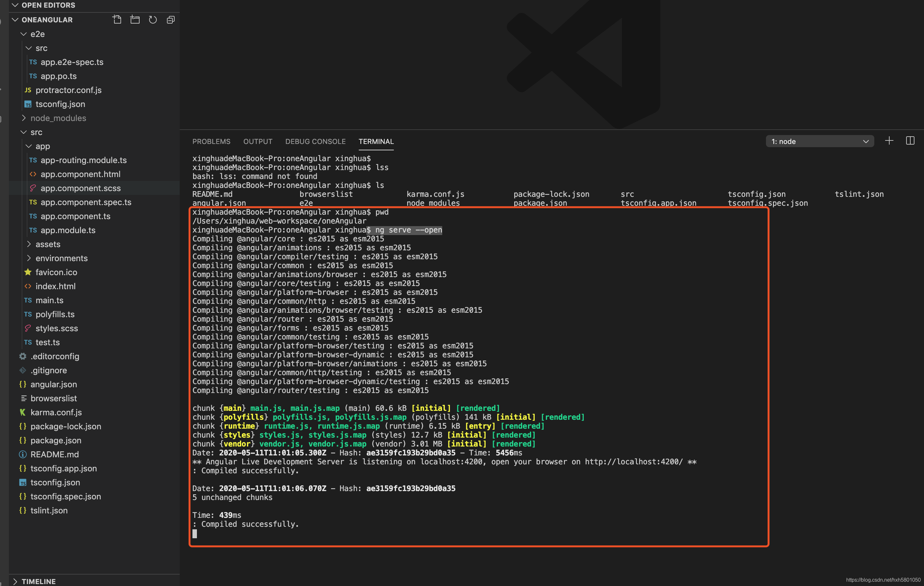Expand the node_modules folder
Screen dimensions: 924x586
[58, 118]
